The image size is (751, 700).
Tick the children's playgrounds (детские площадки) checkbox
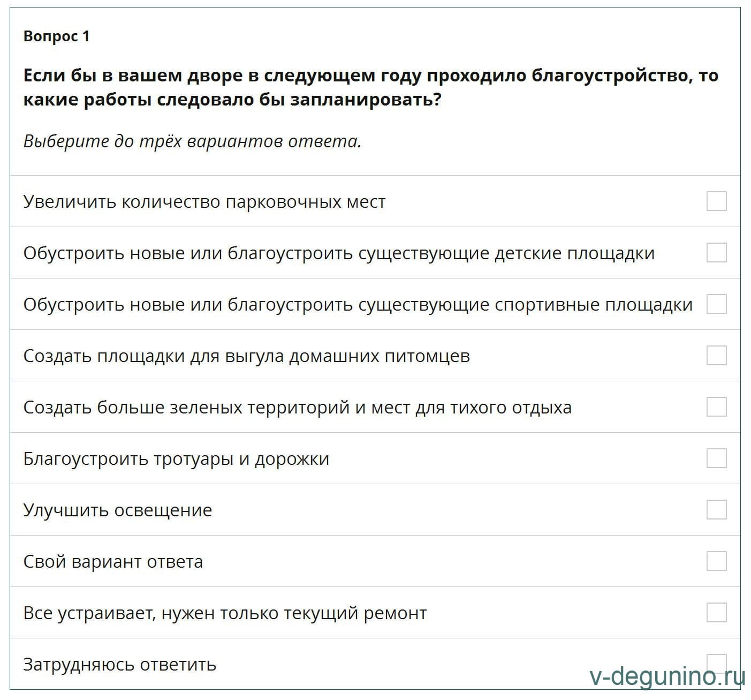tap(716, 253)
